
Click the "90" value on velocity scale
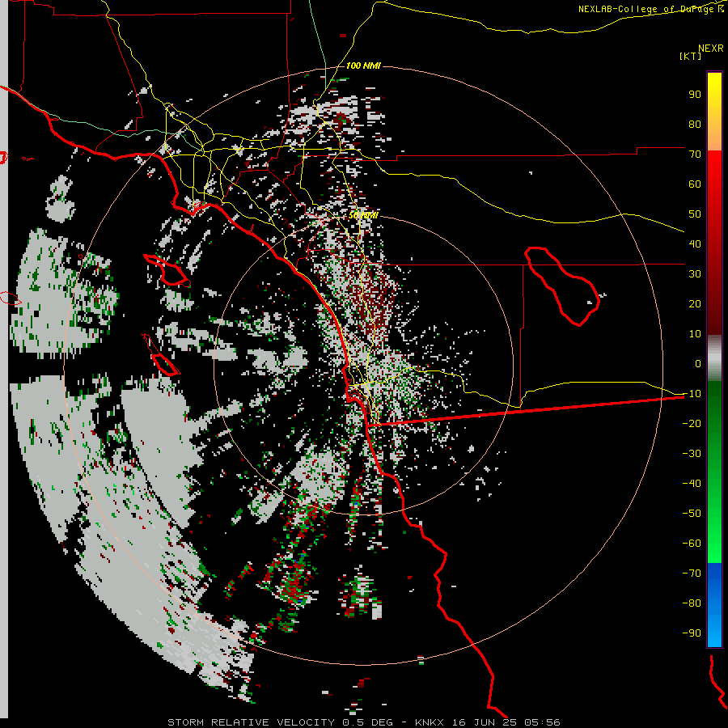pos(695,95)
